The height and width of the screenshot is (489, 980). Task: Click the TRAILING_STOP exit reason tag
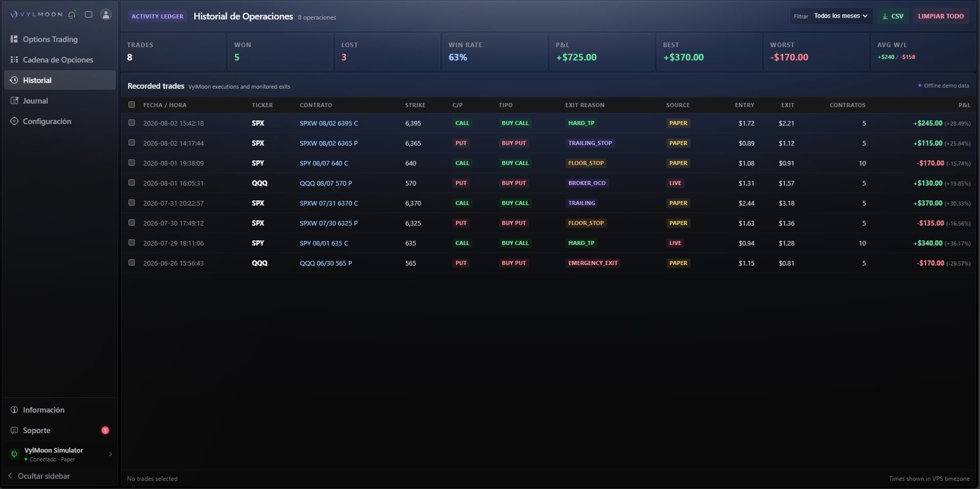click(x=590, y=143)
